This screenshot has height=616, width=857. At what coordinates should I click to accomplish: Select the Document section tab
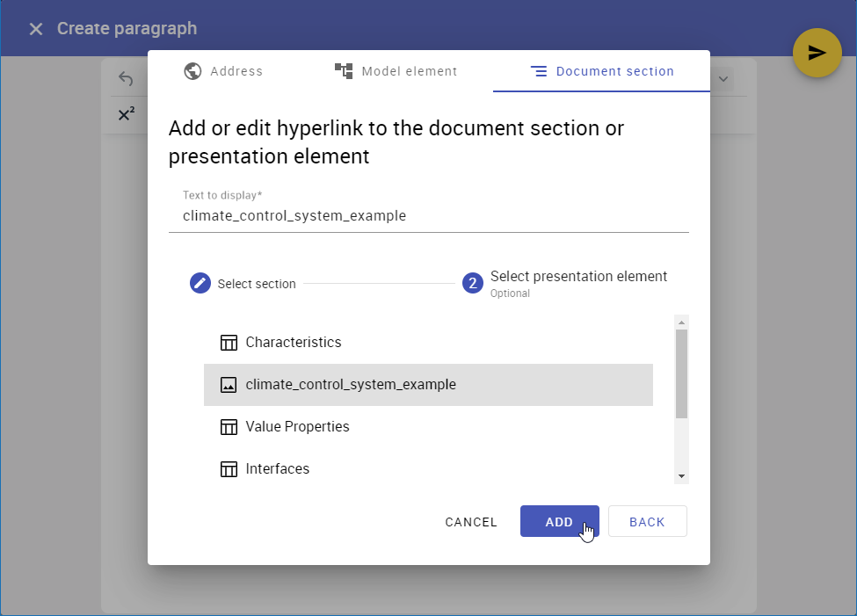click(602, 71)
